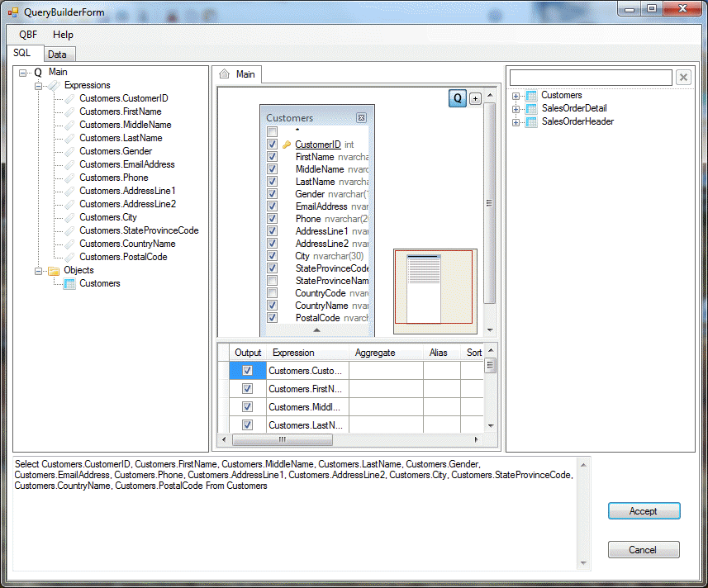The width and height of the screenshot is (708, 588).
Task: Click the diagram navigator minimap thumbnail
Action: click(x=435, y=291)
